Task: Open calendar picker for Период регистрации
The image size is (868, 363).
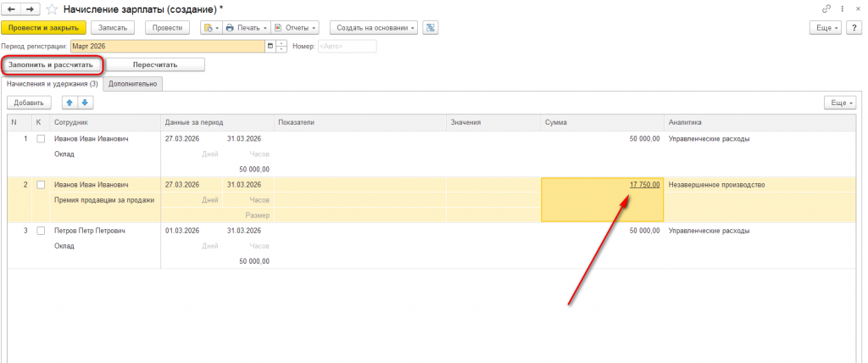Action: 270,47
